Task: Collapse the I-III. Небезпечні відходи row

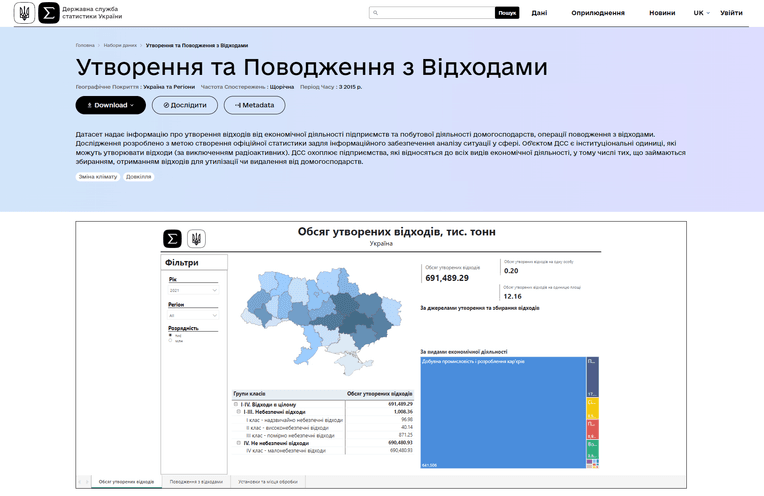Action: pos(239,412)
